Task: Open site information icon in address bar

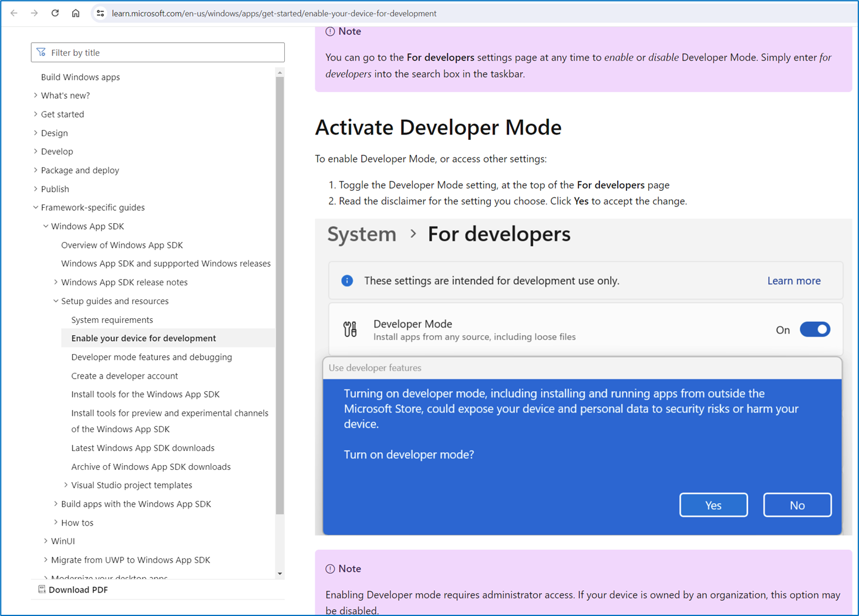Action: point(100,13)
